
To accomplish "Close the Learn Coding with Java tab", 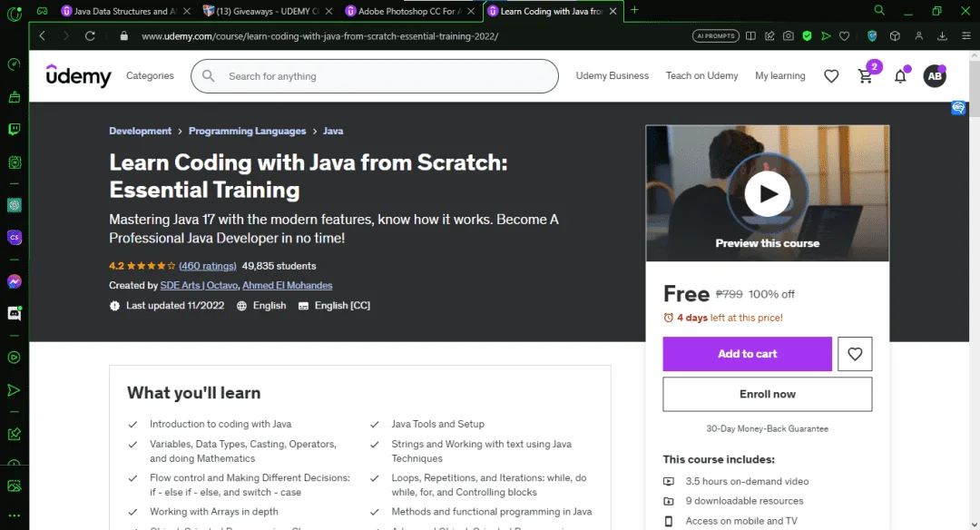I will pyautogui.click(x=613, y=11).
